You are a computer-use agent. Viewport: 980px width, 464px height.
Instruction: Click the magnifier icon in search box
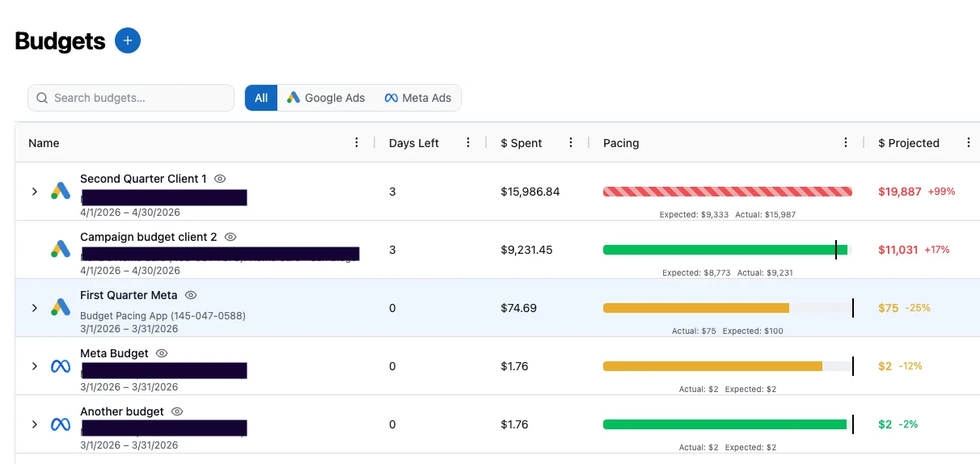coord(42,98)
